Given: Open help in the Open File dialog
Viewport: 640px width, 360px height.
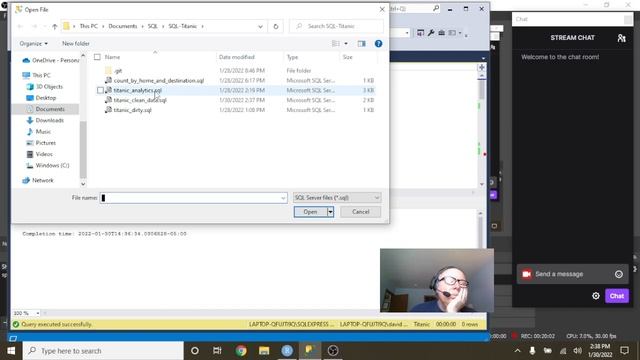Looking at the screenshot, I should pyautogui.click(x=378, y=43).
